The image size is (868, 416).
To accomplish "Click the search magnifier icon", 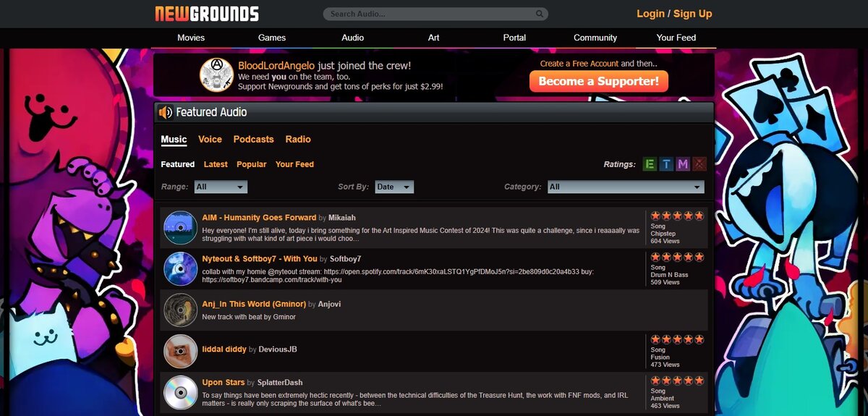I will click(540, 14).
